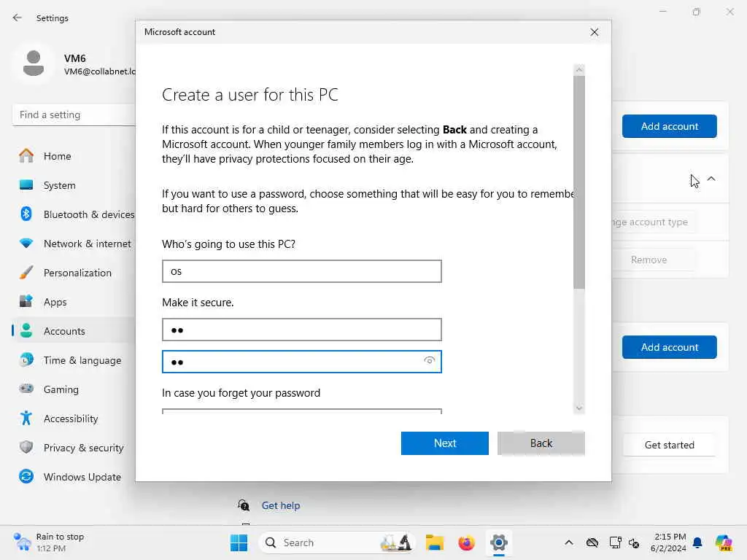747x560 pixels.
Task: Switch to Time & language page
Action: (82, 360)
